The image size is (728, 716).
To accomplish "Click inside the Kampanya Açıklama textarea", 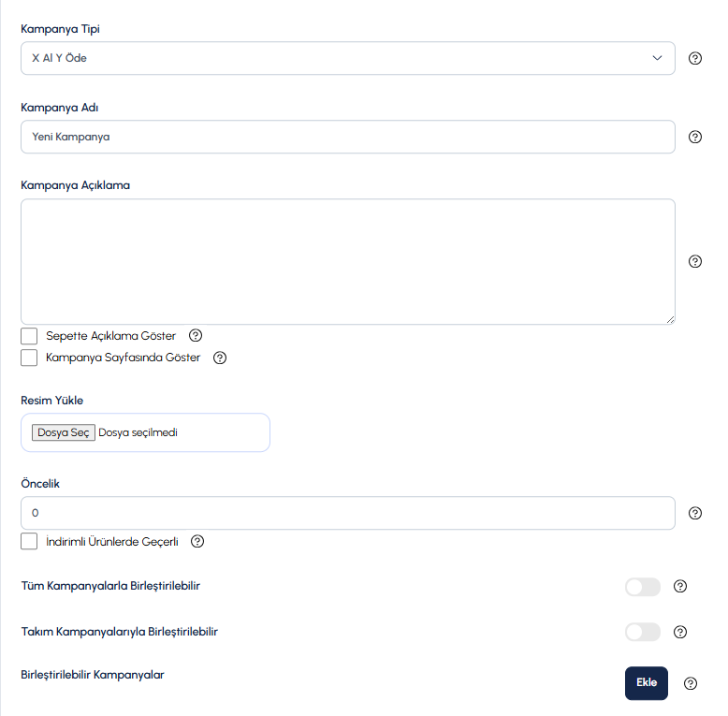I will (348, 262).
